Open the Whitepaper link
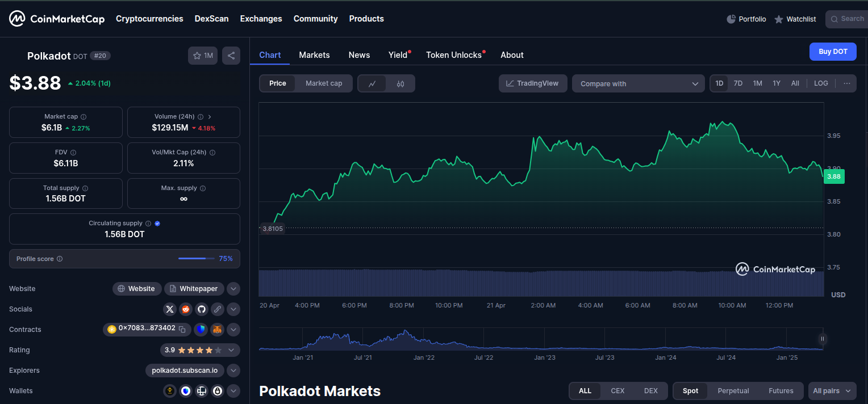This screenshot has width=868, height=404. (194, 289)
